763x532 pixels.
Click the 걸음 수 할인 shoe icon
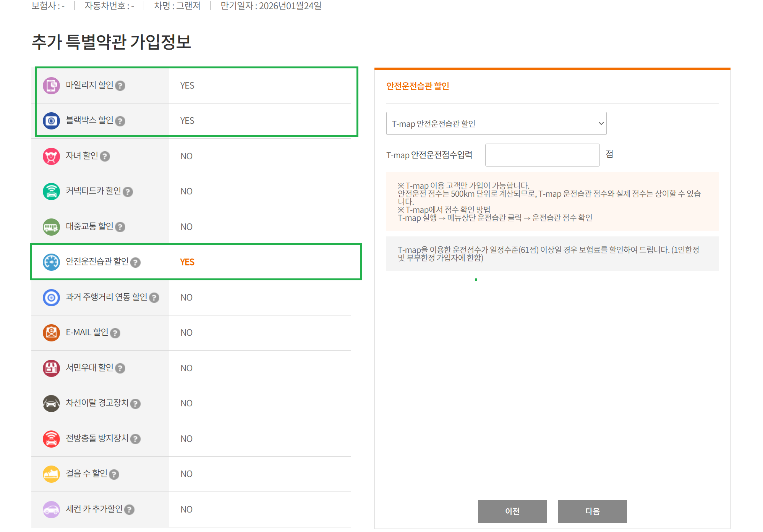click(51, 474)
